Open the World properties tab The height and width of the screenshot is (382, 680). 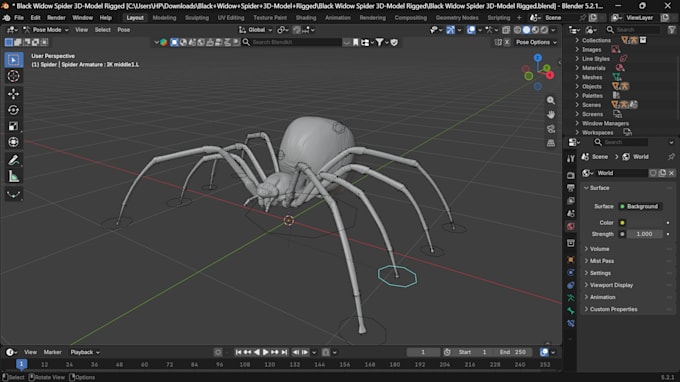pos(571,226)
